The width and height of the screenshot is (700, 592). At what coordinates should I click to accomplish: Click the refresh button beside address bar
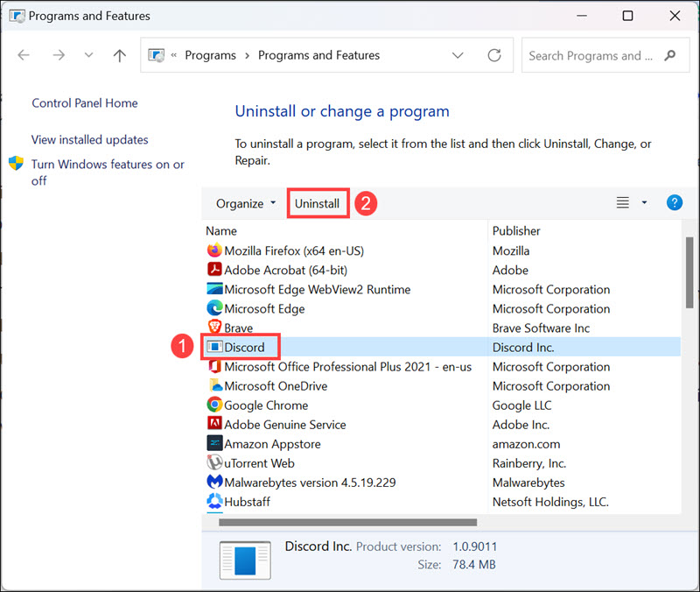pos(494,55)
